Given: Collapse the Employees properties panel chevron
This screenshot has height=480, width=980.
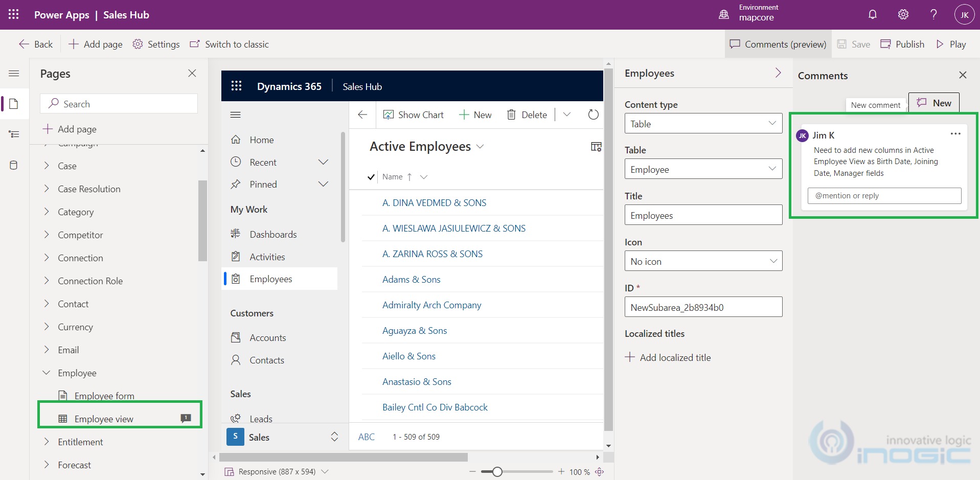Looking at the screenshot, I should 778,73.
